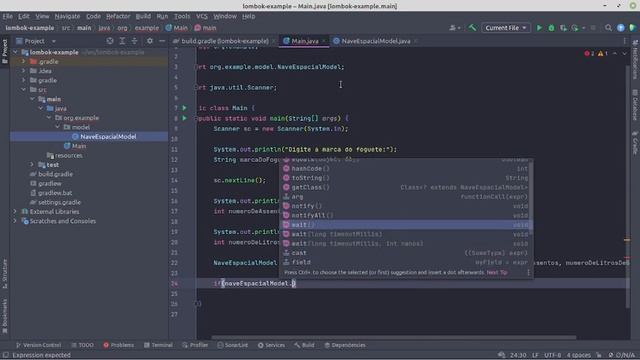The image size is (640, 360).
Task: Toggle tool window bars icon in status bar
Action: coord(5,355)
